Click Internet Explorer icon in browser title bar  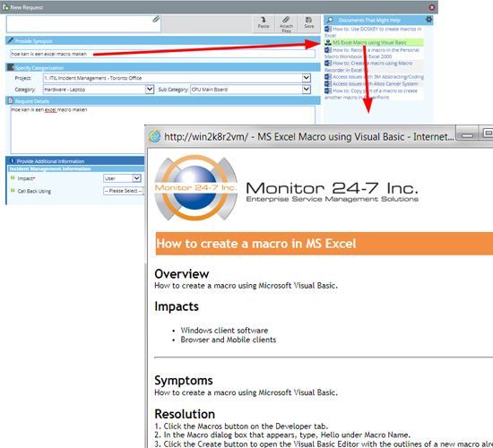click(155, 136)
